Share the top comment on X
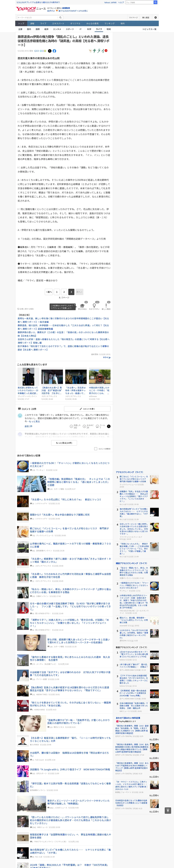Screen dimensions: 174x868 pyautogui.click(x=108, y=426)
